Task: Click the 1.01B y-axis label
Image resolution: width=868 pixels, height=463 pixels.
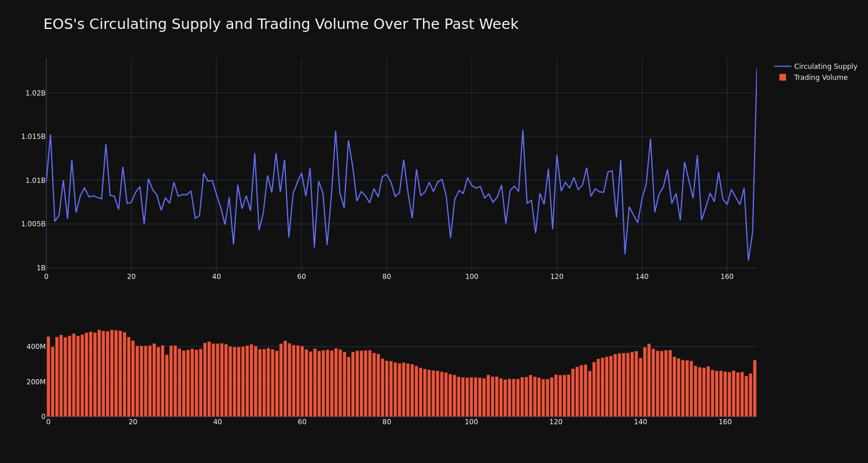Action: pyautogui.click(x=35, y=181)
